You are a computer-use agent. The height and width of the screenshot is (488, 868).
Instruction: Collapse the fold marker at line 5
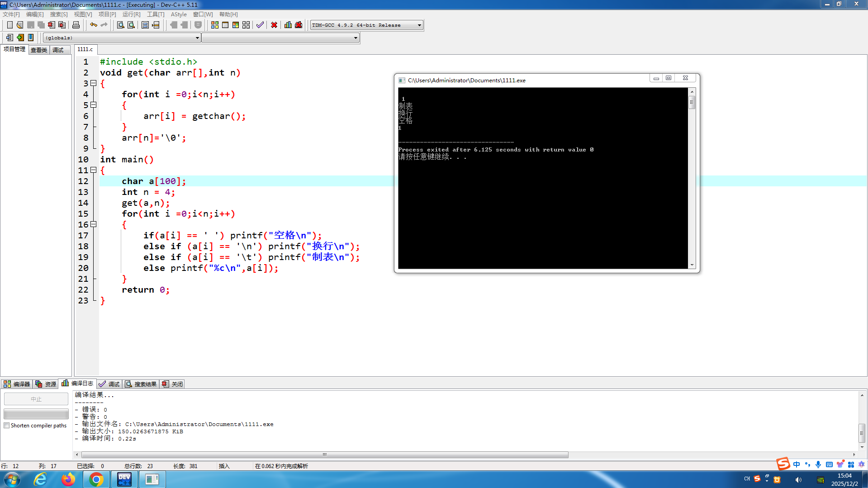click(94, 105)
